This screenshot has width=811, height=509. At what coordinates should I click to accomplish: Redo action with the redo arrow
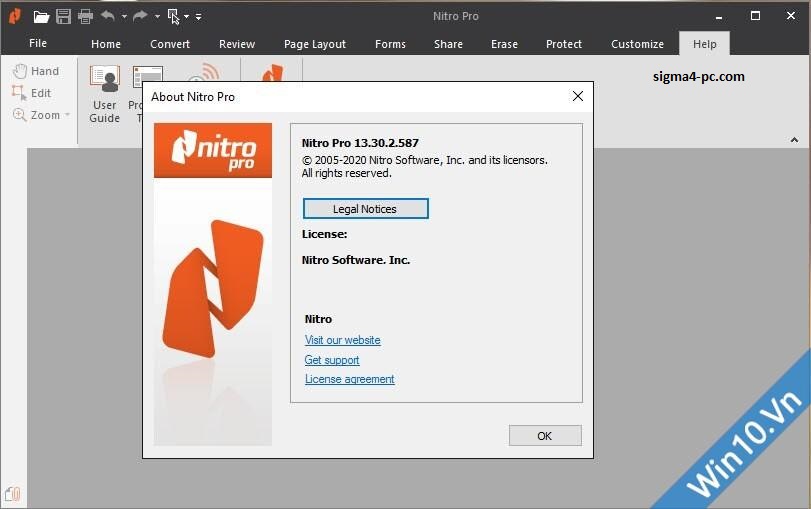140,17
